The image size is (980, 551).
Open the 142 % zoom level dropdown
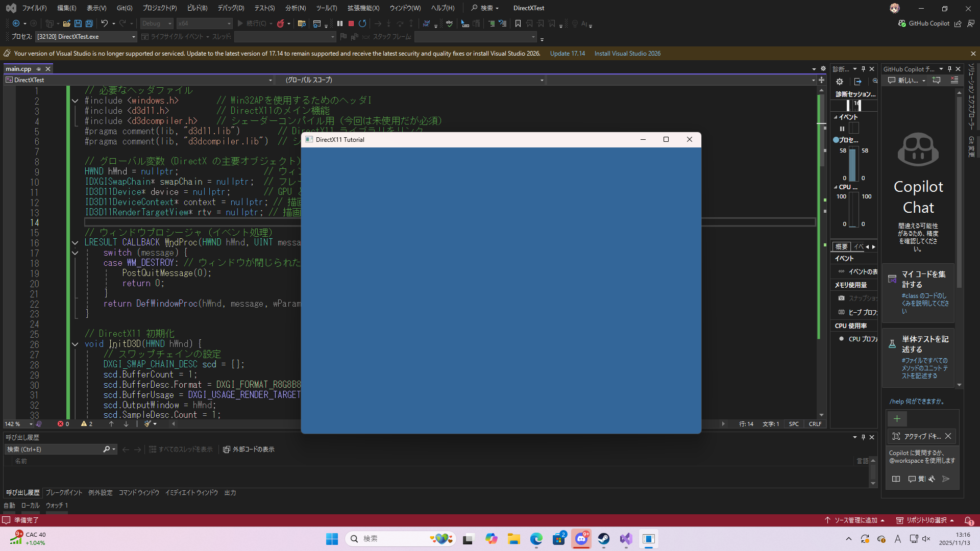coord(31,424)
